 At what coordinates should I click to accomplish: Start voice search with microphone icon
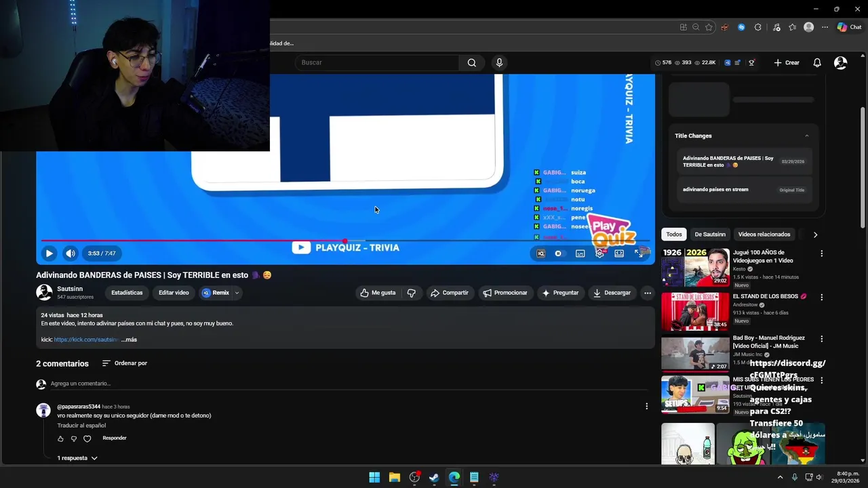pyautogui.click(x=499, y=62)
